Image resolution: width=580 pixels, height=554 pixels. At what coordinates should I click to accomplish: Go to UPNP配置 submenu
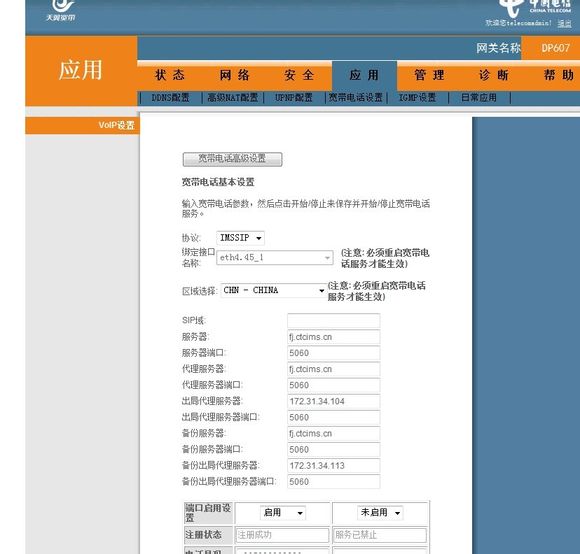294,98
